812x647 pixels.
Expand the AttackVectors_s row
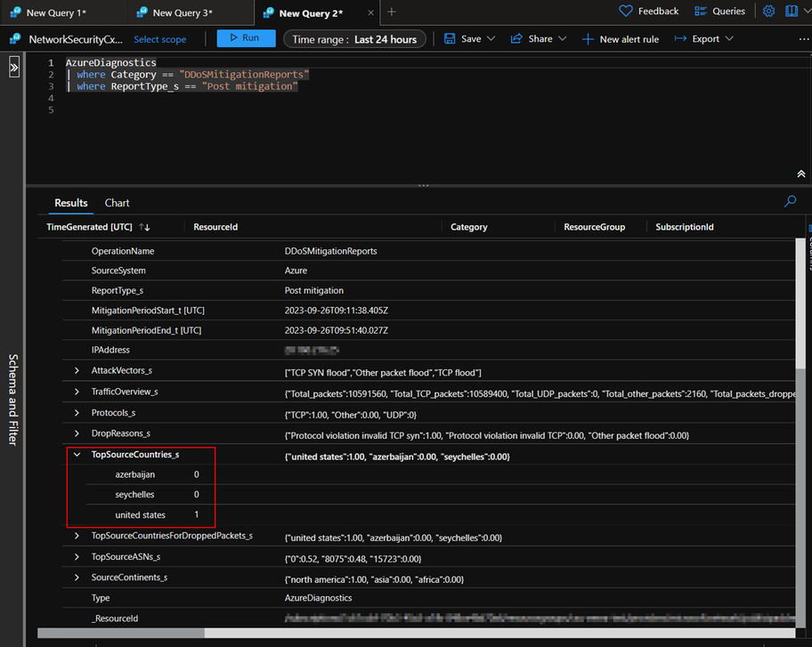click(77, 370)
